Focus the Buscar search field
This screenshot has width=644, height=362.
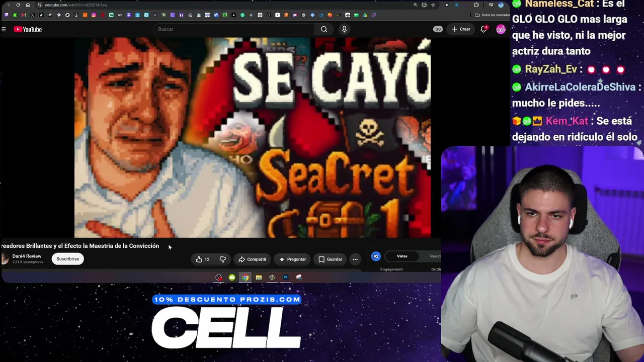point(234,29)
